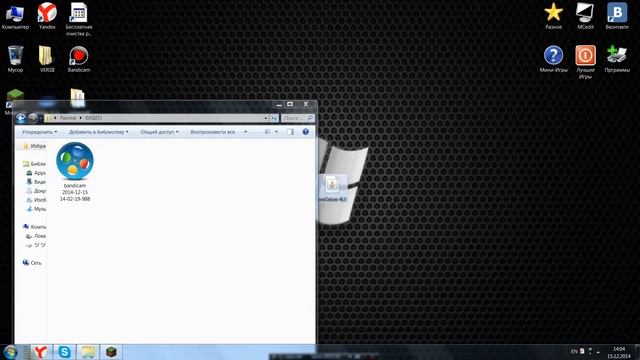Image resolution: width=640 pixels, height=360 pixels.
Task: Open the Разное star icon on desktop
Action: (553, 16)
